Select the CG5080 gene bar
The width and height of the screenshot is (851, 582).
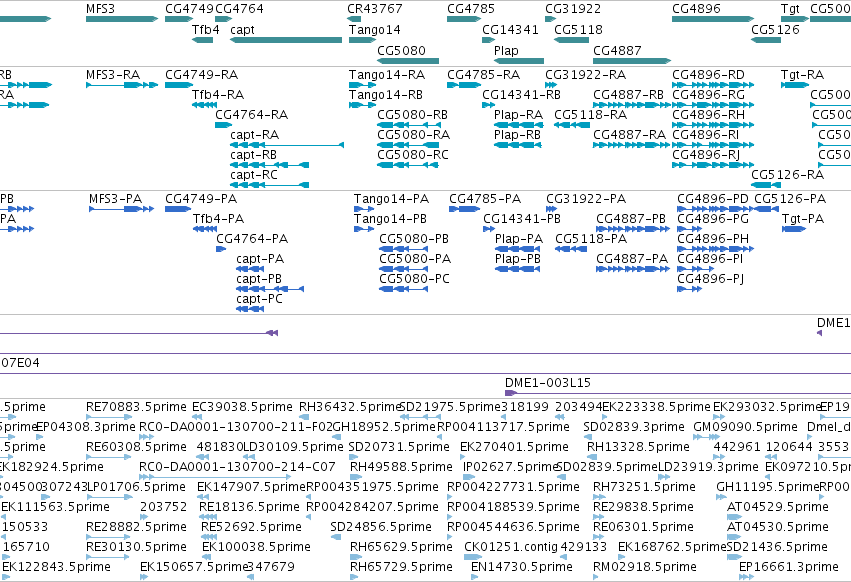point(408,61)
